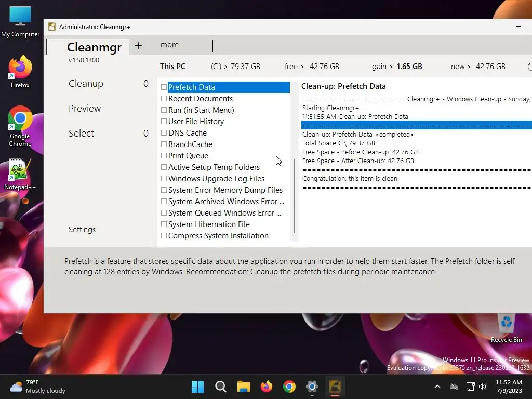Screen dimensions: 532x399
Task: Check System Error Memory Dump Files checkbox
Action: coord(164,190)
